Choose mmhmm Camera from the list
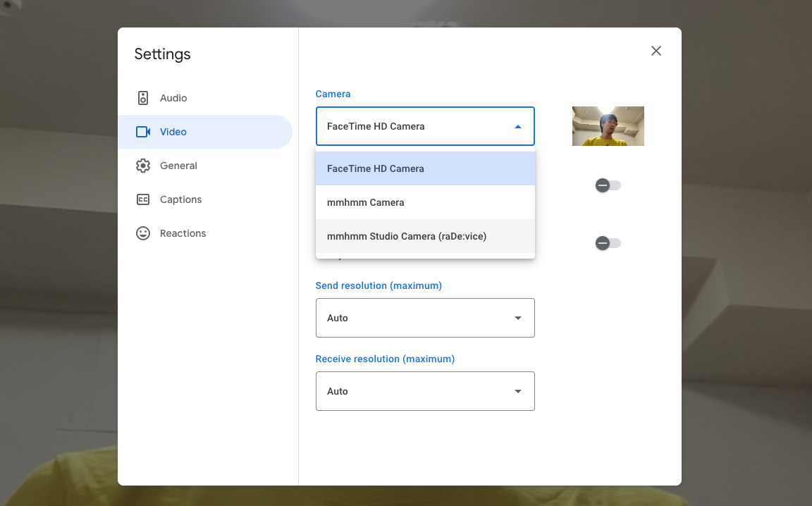 425,202
